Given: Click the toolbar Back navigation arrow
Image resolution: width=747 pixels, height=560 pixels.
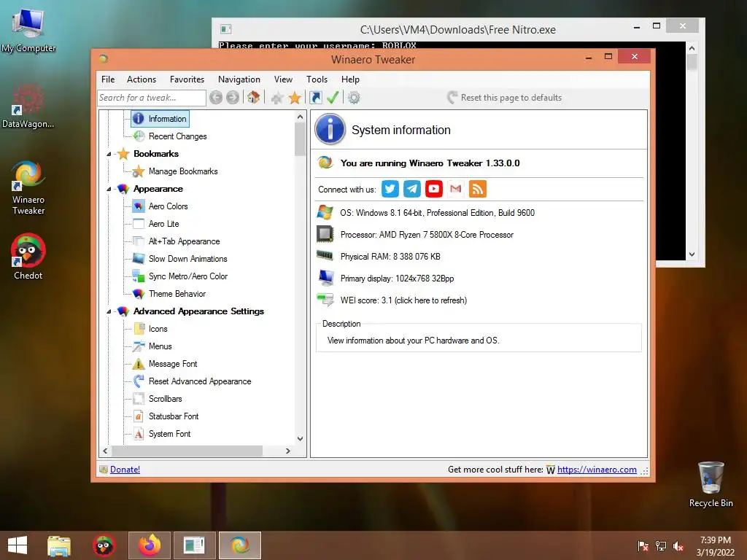Looking at the screenshot, I should (216, 98).
